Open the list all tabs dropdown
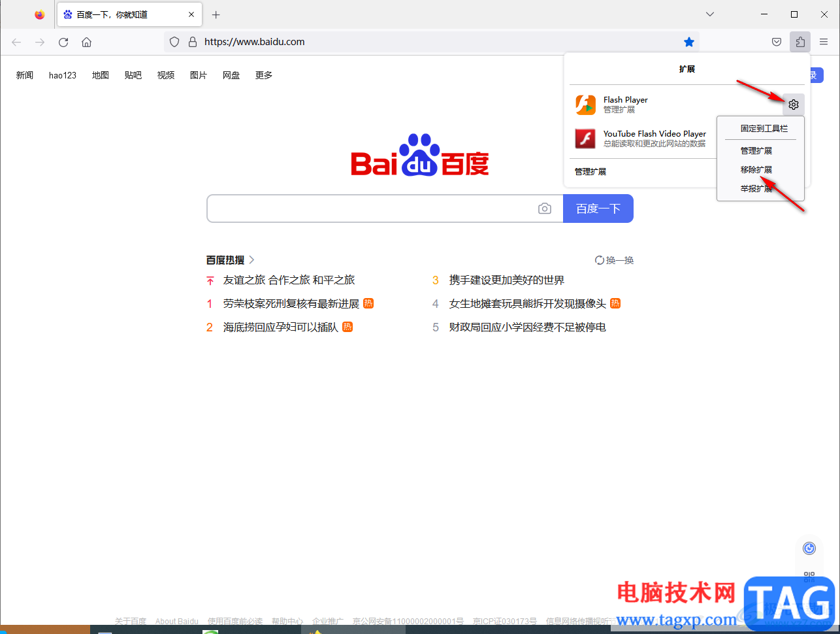Image resolution: width=840 pixels, height=634 pixels. point(710,14)
